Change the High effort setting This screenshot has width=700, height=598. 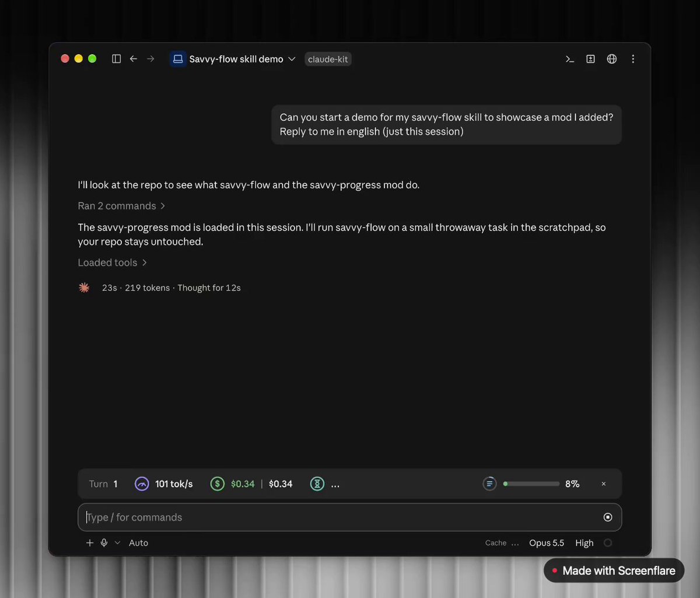click(x=584, y=543)
